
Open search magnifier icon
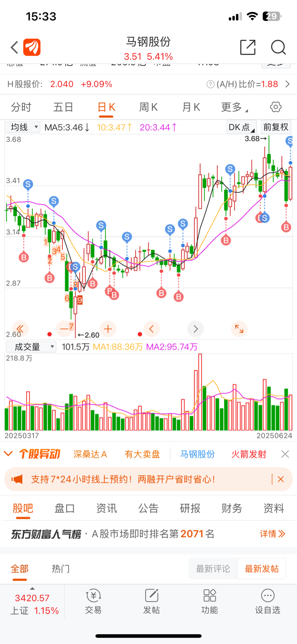click(x=278, y=47)
